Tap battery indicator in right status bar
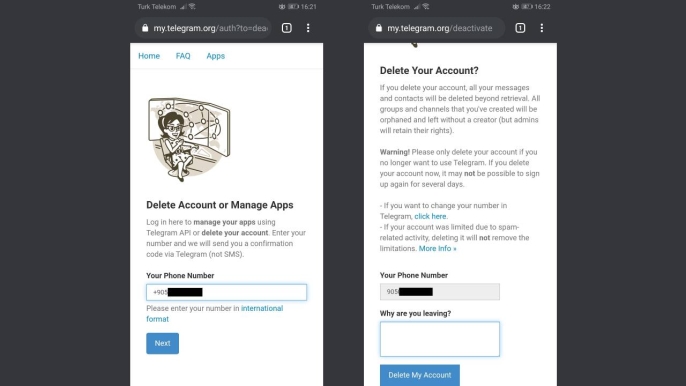This screenshot has height=386, width=686. (527, 7)
